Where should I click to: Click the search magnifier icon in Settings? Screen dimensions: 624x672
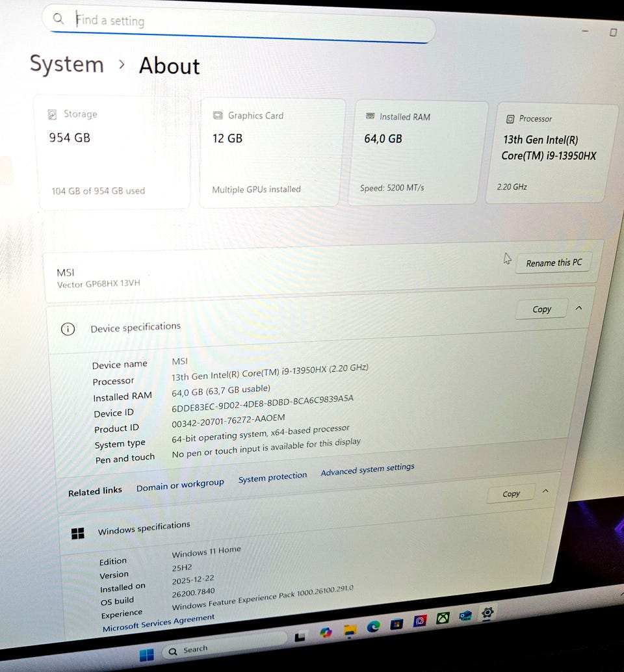58,18
